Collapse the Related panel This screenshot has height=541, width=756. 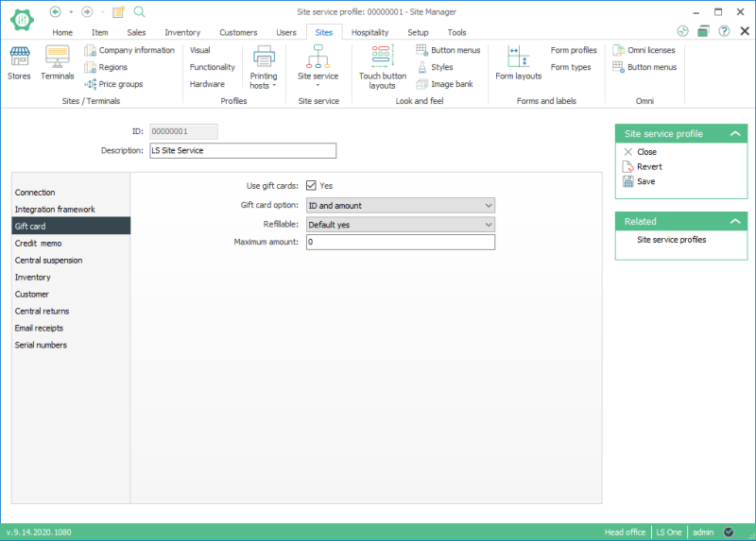[x=735, y=222]
